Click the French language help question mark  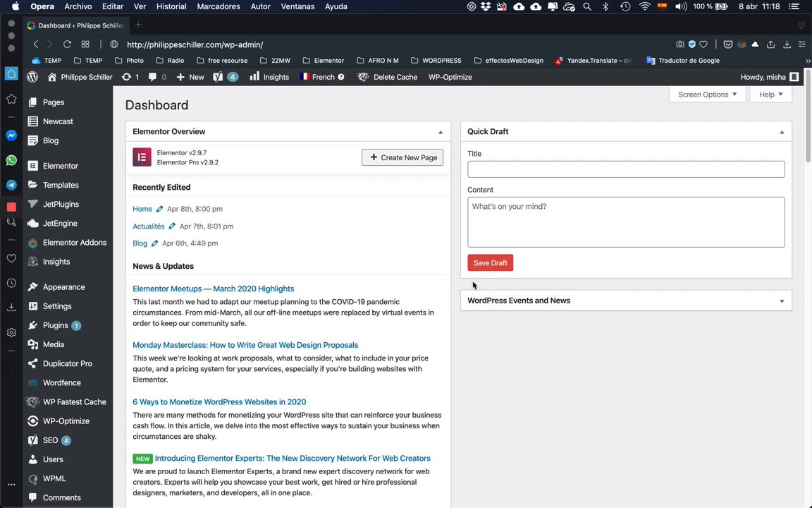[340, 77]
